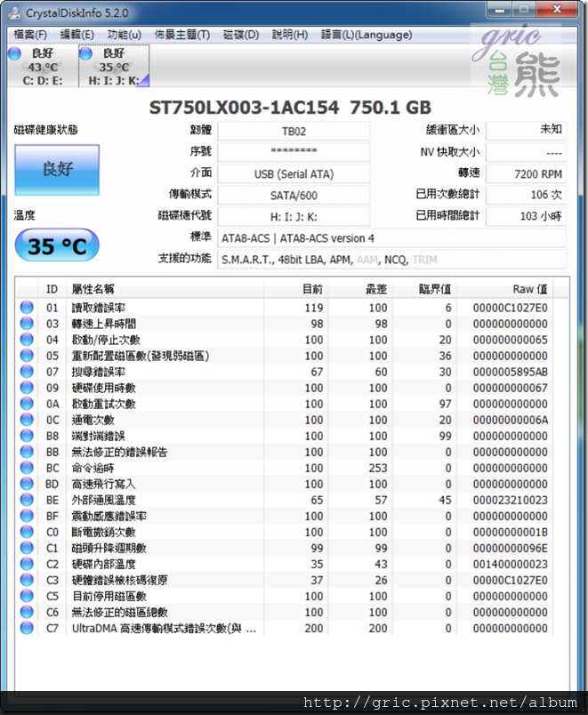The height and width of the screenshot is (715, 588).
Task: Click the power on hours field 103 小時
Action: tap(526, 217)
